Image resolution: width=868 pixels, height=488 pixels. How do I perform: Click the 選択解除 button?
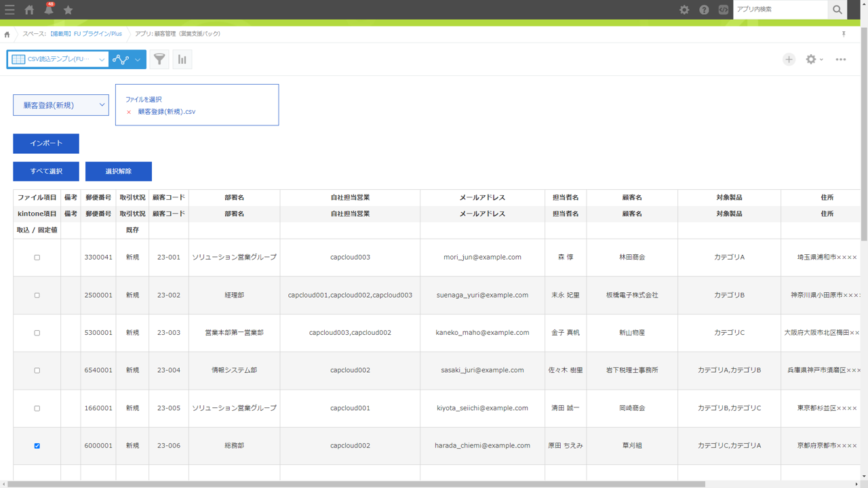[x=119, y=171]
